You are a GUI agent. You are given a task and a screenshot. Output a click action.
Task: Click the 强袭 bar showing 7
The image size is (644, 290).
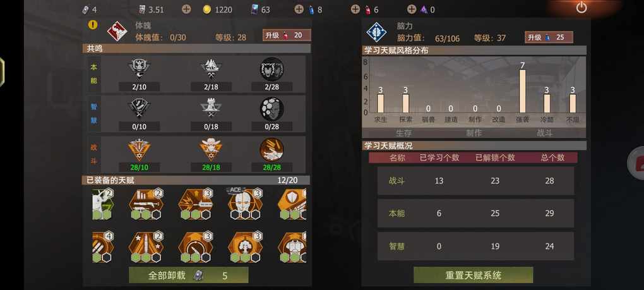[x=522, y=91]
